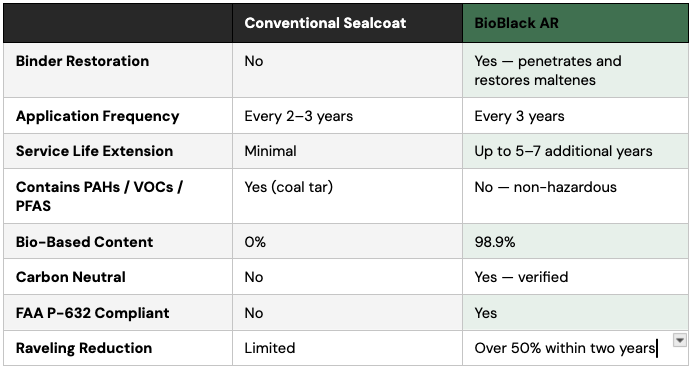Select the 'Yes (coal tar)' cell
Screen dimensions: 694x369
click(347, 196)
